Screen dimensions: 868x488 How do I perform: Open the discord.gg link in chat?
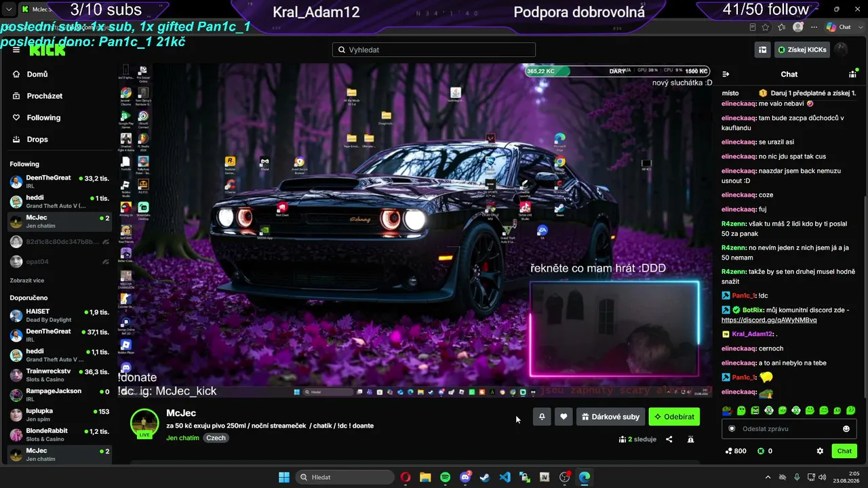tap(769, 320)
